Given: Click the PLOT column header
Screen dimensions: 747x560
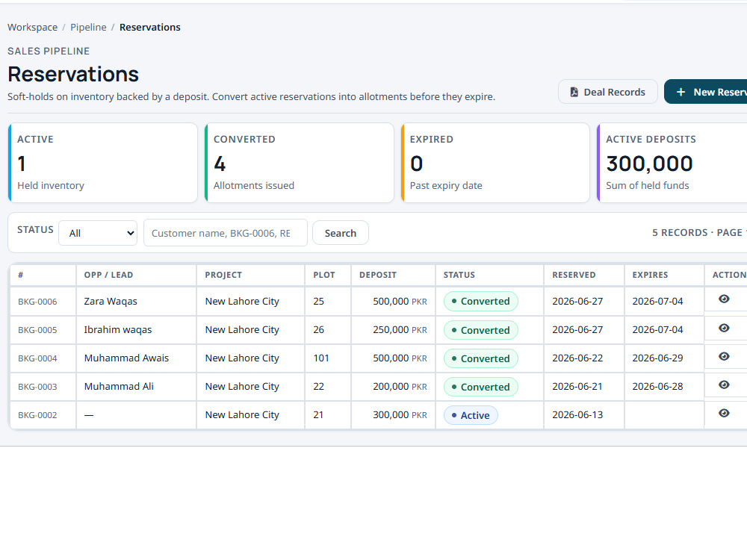Looking at the screenshot, I should click(x=324, y=275).
